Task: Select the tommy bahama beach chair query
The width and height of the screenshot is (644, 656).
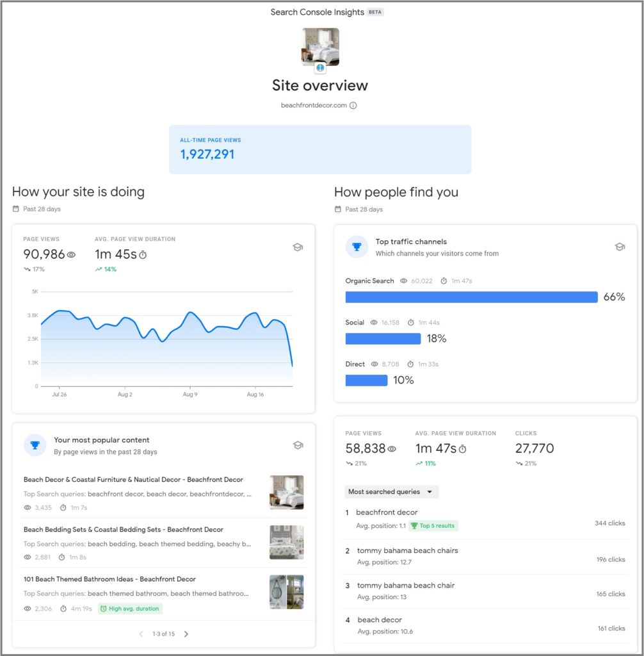Action: 485,591
